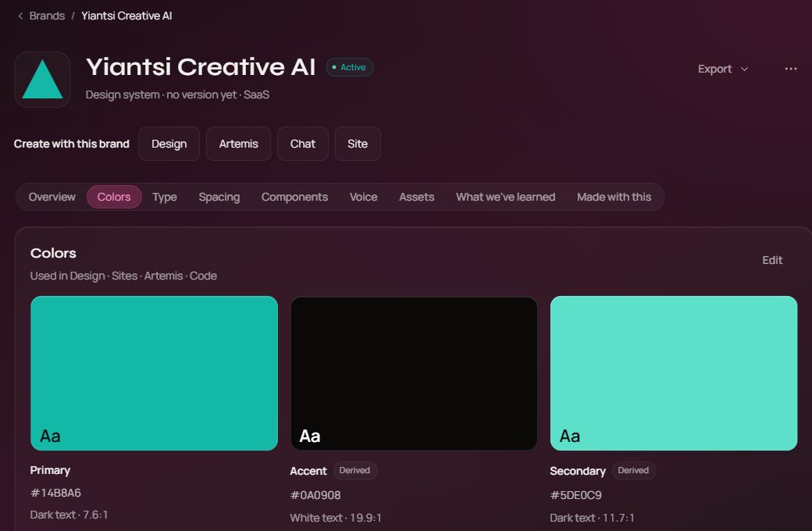This screenshot has width=812, height=531.
Task: Create a Design with this brand
Action: tap(169, 144)
